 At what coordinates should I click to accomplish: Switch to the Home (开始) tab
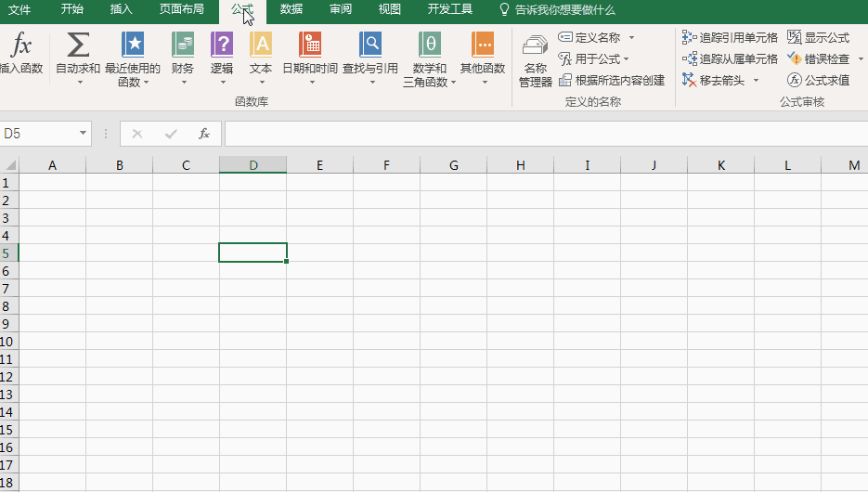click(72, 9)
